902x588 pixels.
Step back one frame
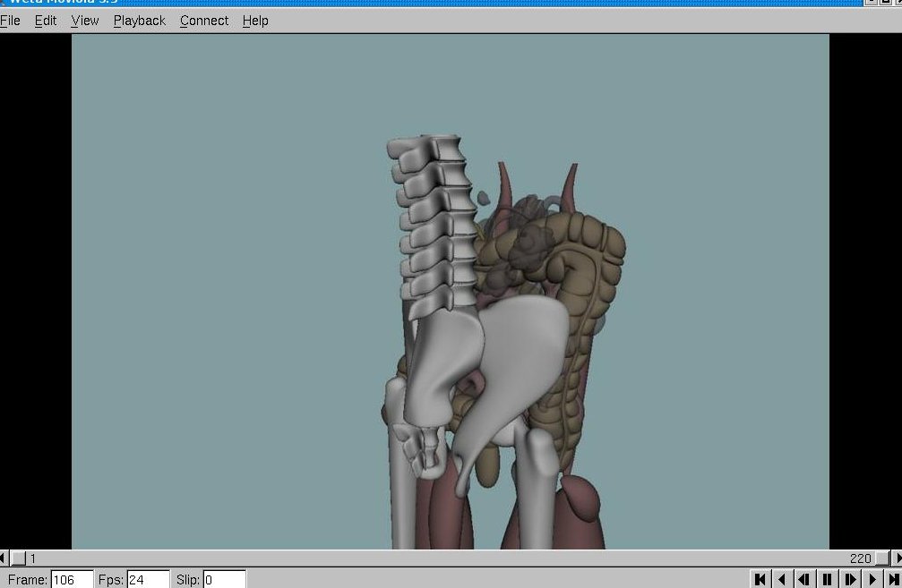804,579
